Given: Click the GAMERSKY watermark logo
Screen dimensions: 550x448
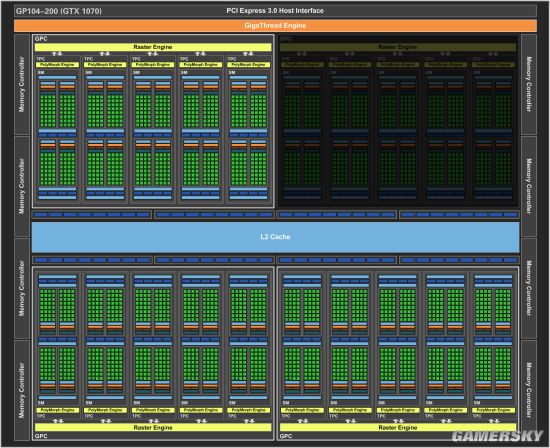Looking at the screenshot, I should tap(497, 436).
